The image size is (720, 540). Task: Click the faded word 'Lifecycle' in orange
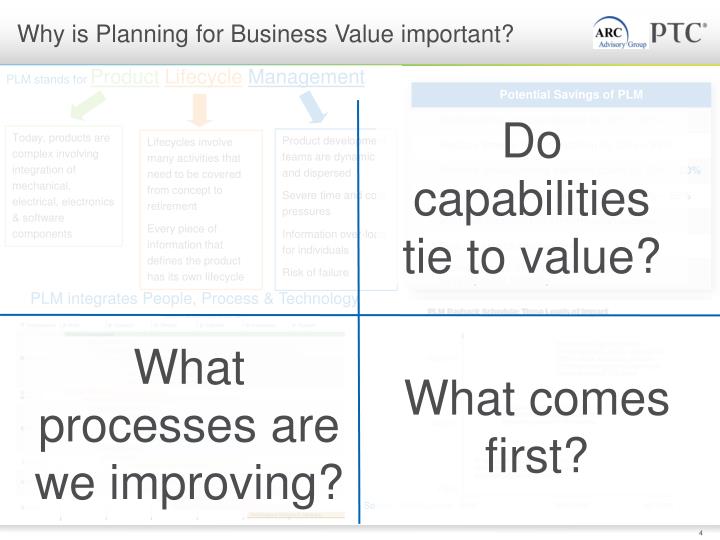[203, 77]
